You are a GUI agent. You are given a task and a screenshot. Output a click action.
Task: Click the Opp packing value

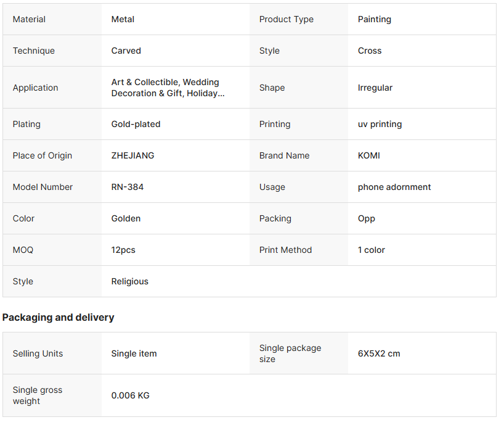[x=366, y=218]
